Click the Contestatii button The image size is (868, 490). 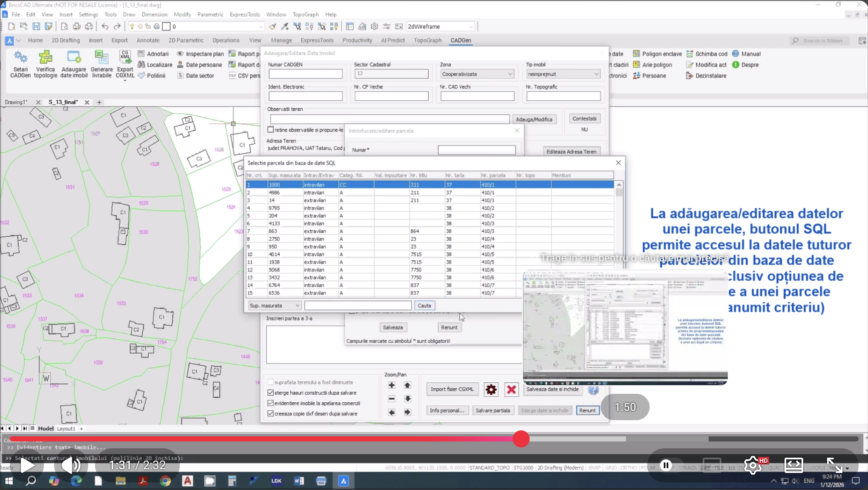pos(584,119)
